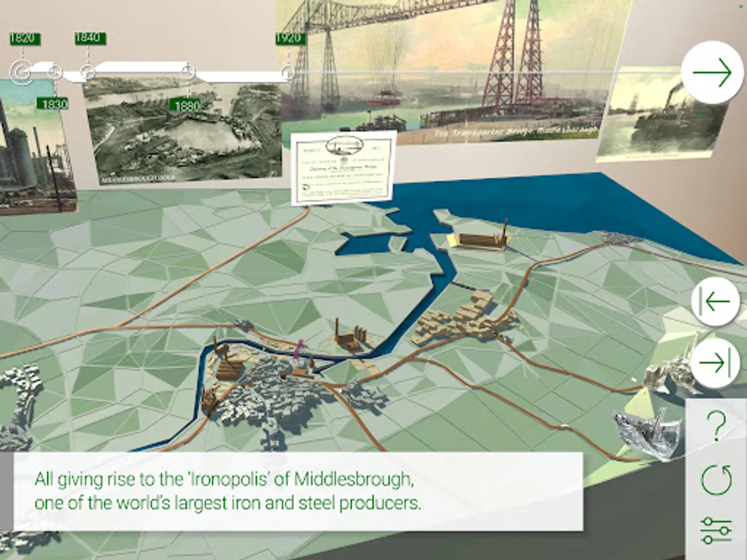Viewport: 747px width, 560px height.
Task: Tap the pink transporter bridge model on map
Action: [298, 350]
